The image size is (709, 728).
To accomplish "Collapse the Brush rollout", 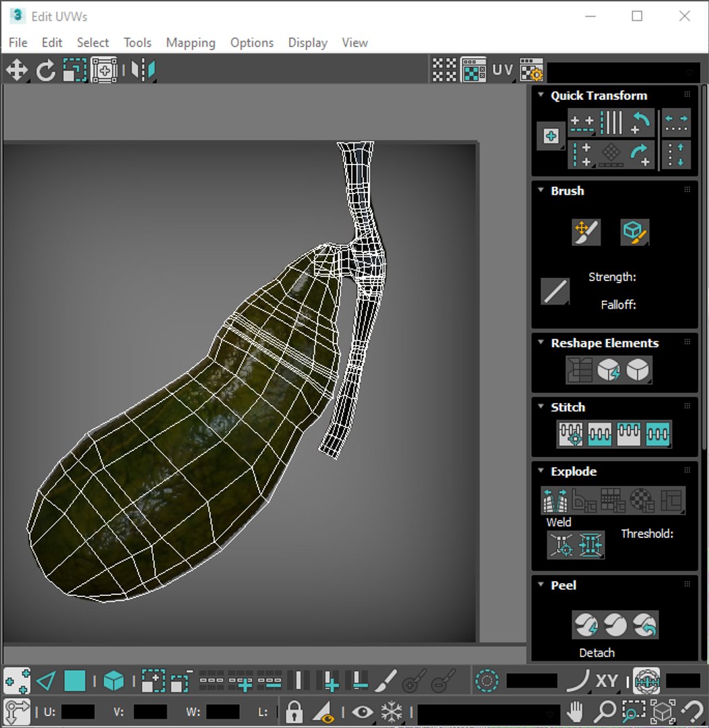I will point(541,190).
